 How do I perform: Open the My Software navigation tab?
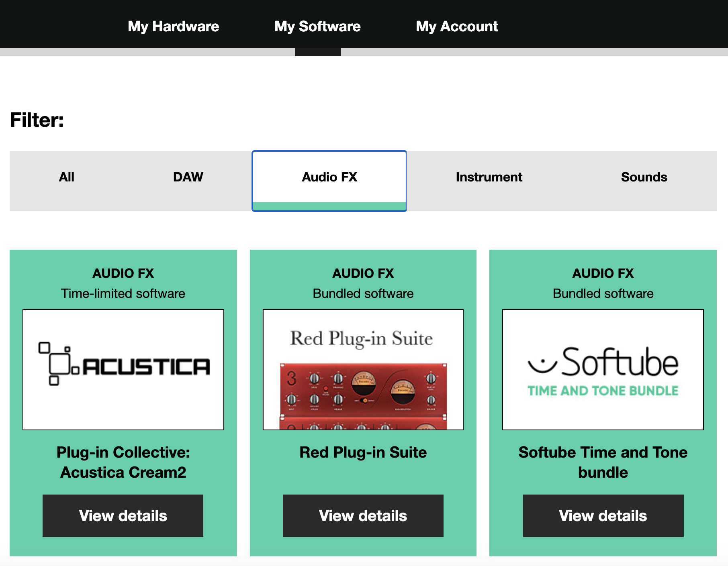click(x=317, y=26)
